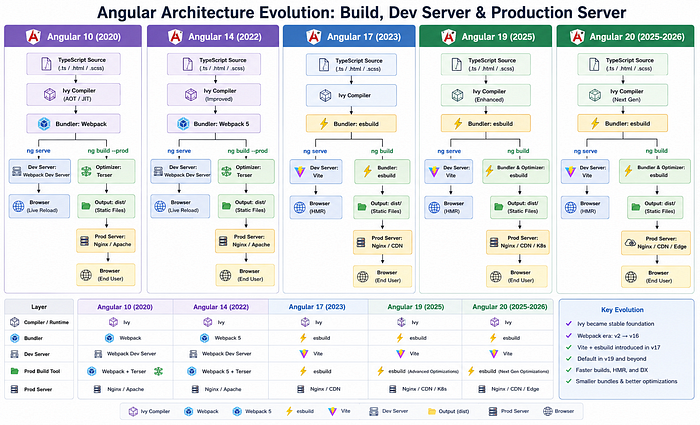Click the 'Prod Server: Nginx / CDN / K8s' box text
The image size is (700, 425).
pyautogui.click(x=523, y=242)
